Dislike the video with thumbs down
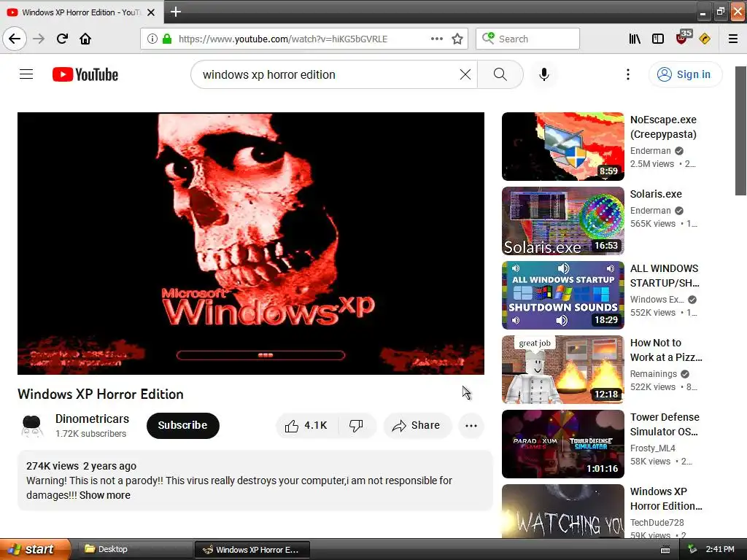 point(356,425)
